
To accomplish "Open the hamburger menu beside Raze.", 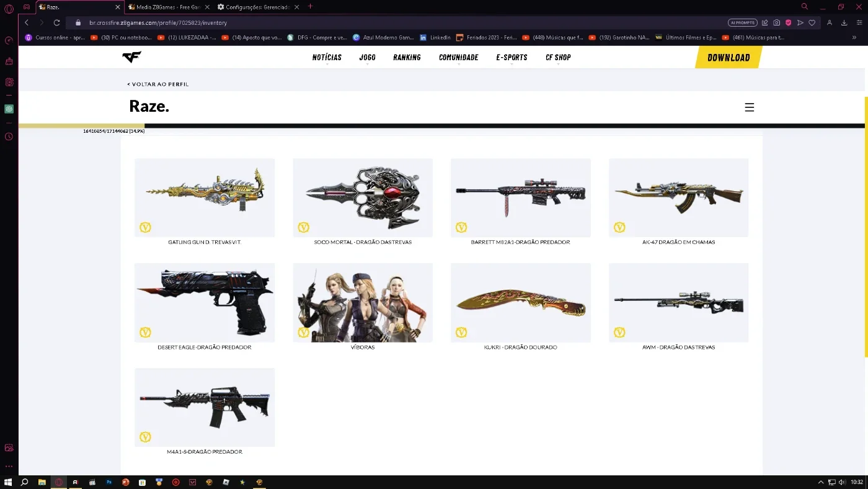I will tap(749, 107).
